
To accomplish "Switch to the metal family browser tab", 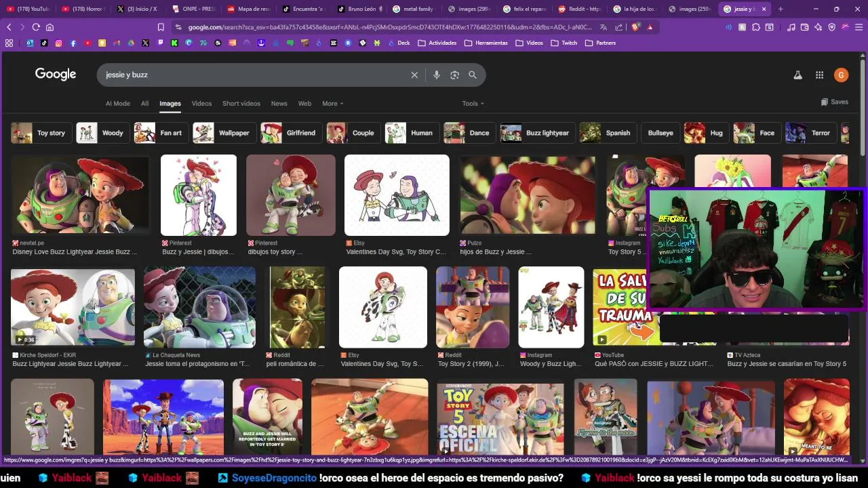I will tap(414, 9).
